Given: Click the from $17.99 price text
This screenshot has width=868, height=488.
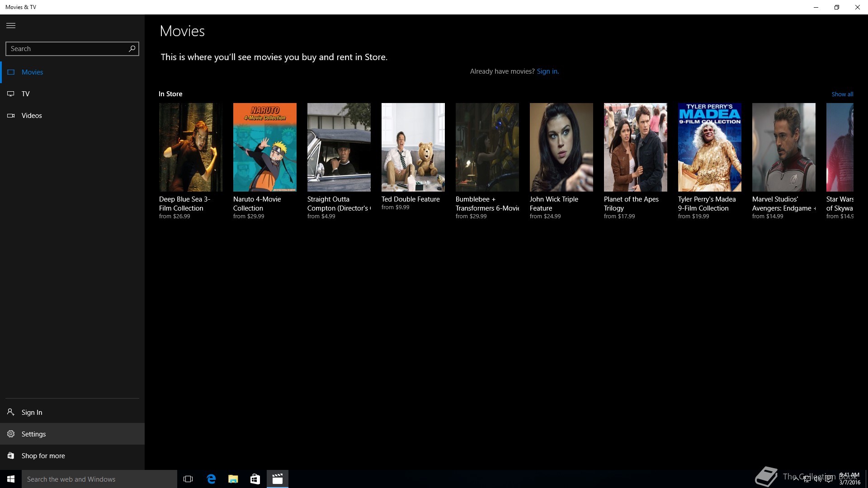Looking at the screenshot, I should pyautogui.click(x=619, y=216).
